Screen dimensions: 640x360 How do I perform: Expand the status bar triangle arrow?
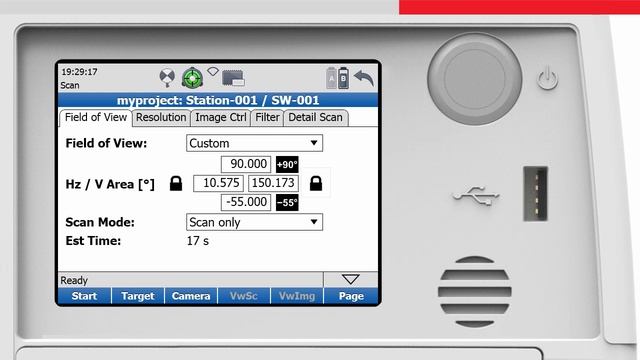pos(351,280)
